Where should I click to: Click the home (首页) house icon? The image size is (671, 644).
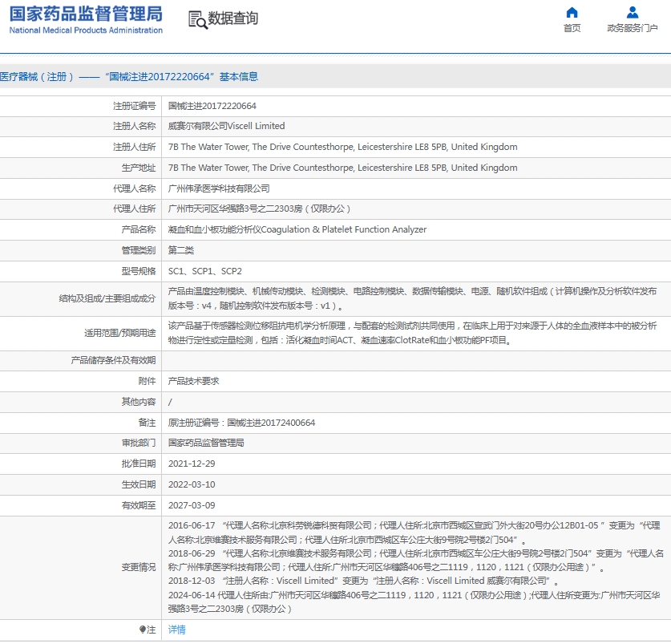pyautogui.click(x=572, y=12)
